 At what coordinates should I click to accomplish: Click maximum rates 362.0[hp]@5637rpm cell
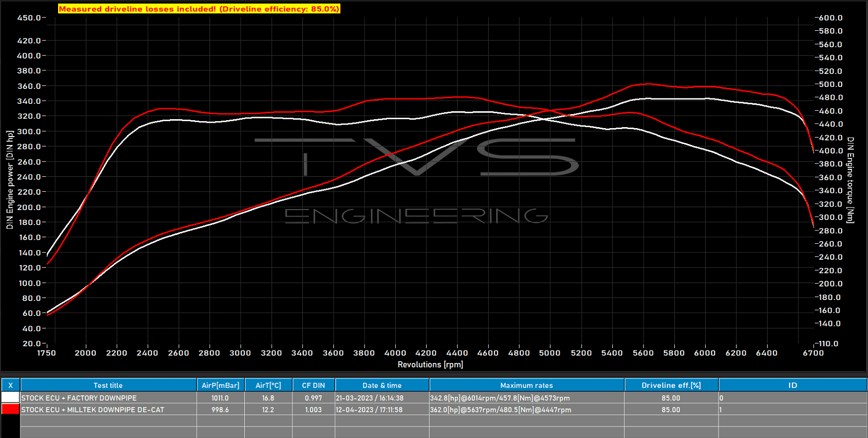(526, 410)
